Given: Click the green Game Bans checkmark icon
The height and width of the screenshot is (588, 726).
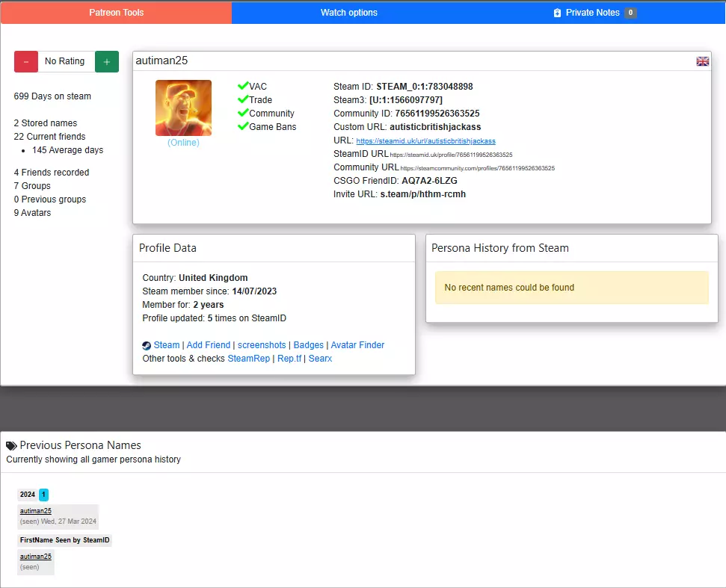Looking at the screenshot, I should pyautogui.click(x=243, y=126).
